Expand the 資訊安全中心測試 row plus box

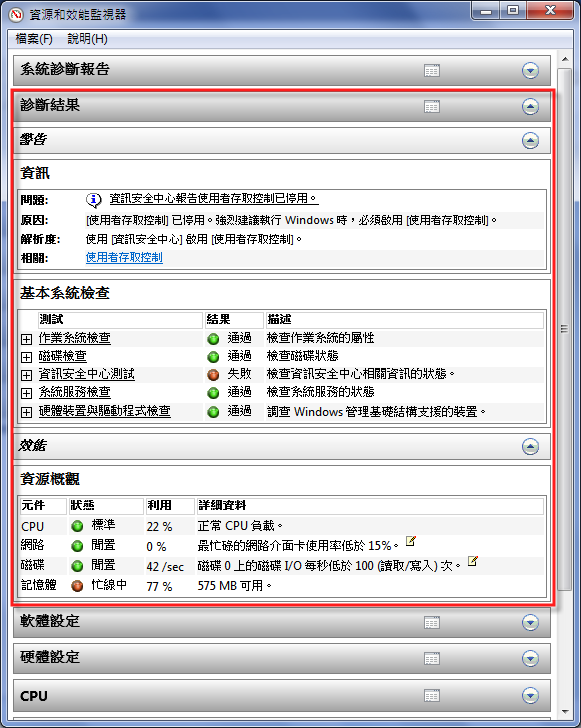click(x=26, y=375)
